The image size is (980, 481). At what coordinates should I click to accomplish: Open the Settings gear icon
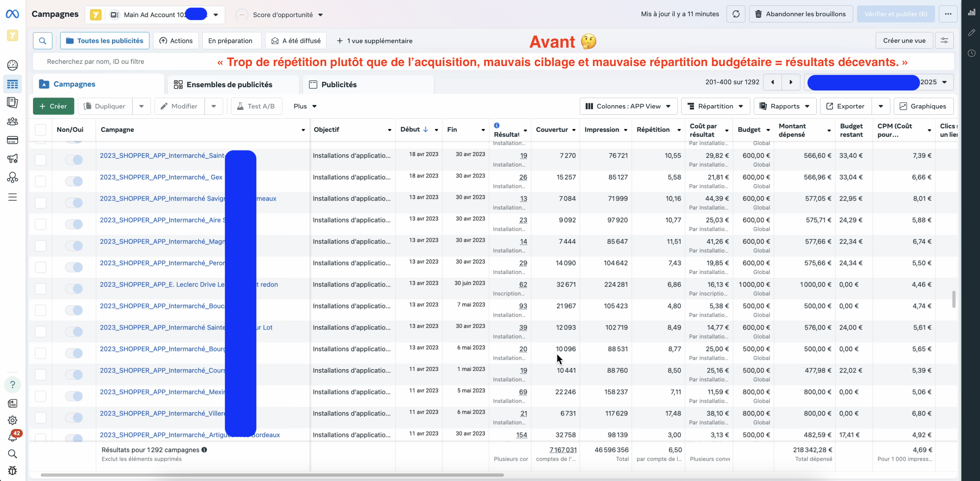click(x=12, y=420)
